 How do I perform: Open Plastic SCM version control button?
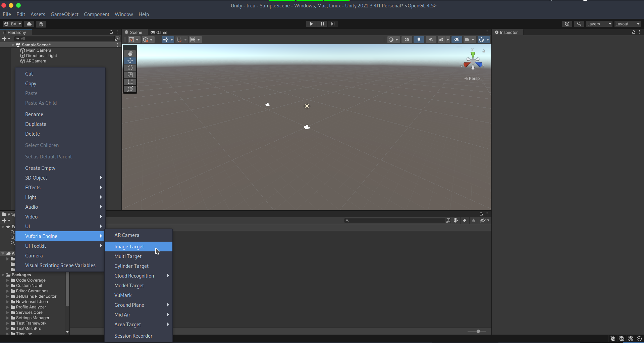click(41, 24)
